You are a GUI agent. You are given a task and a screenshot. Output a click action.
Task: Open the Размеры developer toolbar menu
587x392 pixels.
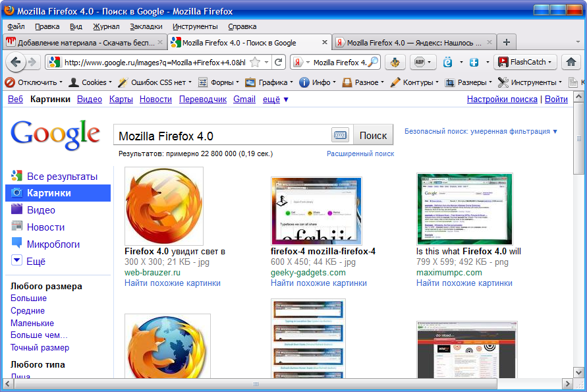pyautogui.click(x=468, y=82)
